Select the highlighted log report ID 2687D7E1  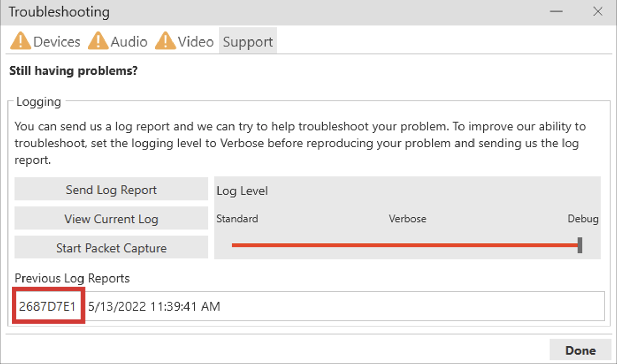48,306
